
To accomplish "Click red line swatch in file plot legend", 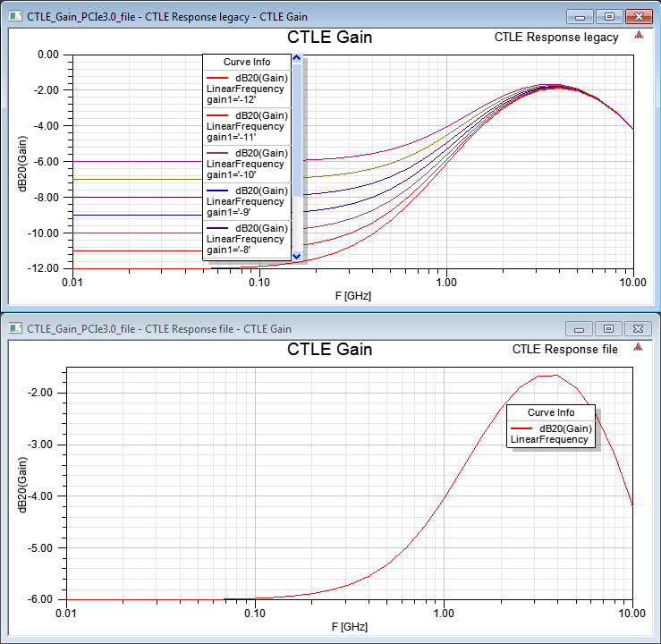I will 521,428.
